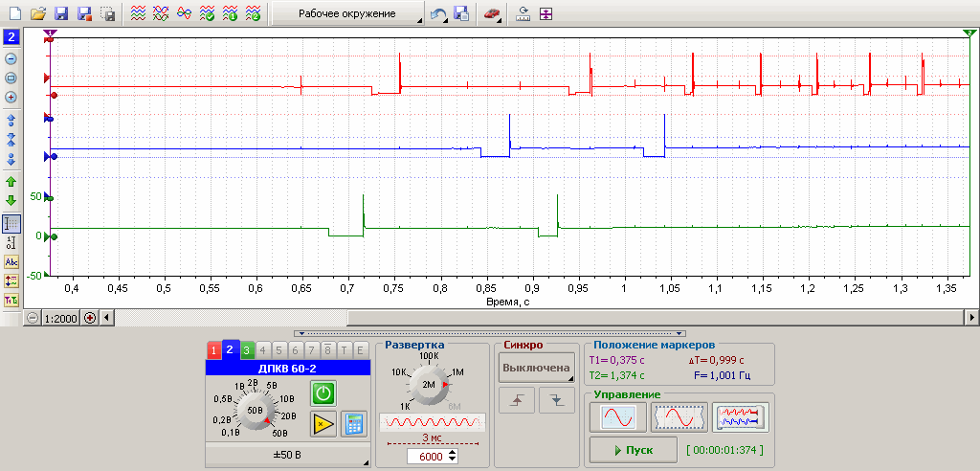Click the red car icon in toolbar
980x471 pixels.
coord(491,14)
